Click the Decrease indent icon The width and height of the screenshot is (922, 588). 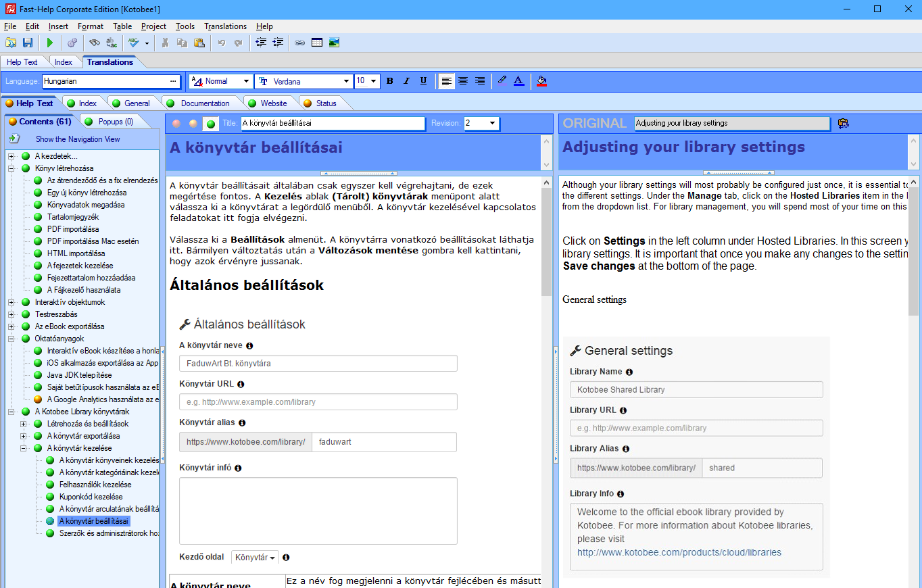[261, 43]
